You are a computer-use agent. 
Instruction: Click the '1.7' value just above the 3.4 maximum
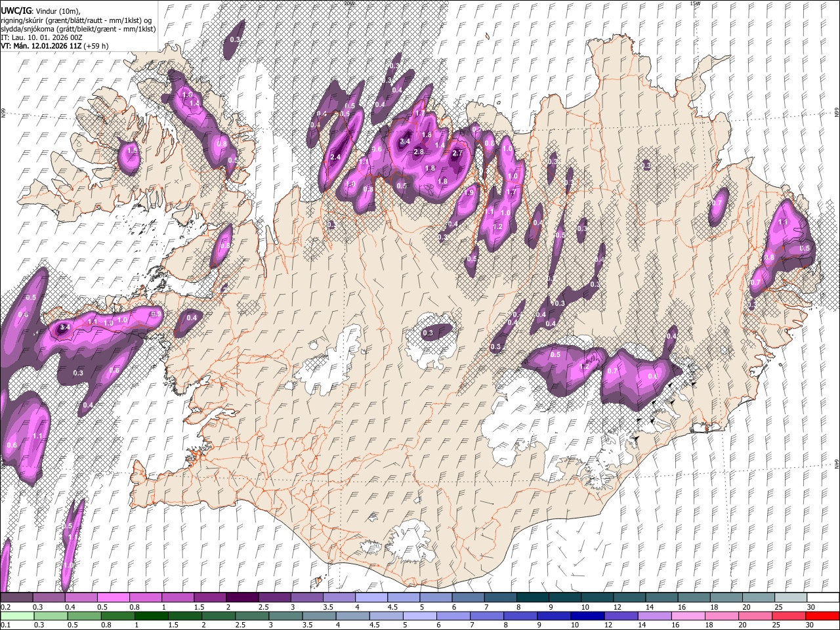(x=421, y=114)
